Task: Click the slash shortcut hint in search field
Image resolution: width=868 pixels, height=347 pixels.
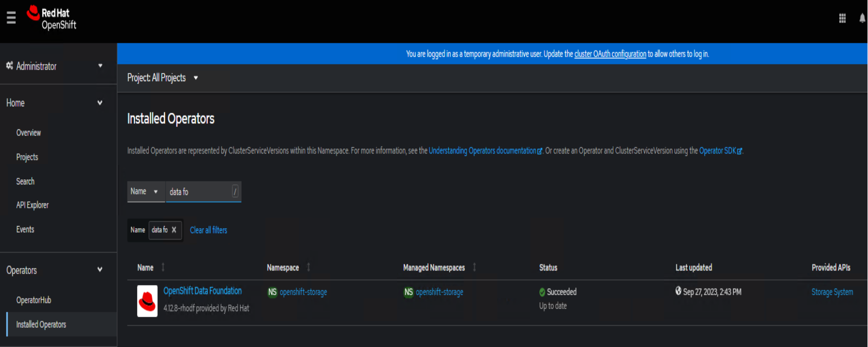Action: click(235, 191)
